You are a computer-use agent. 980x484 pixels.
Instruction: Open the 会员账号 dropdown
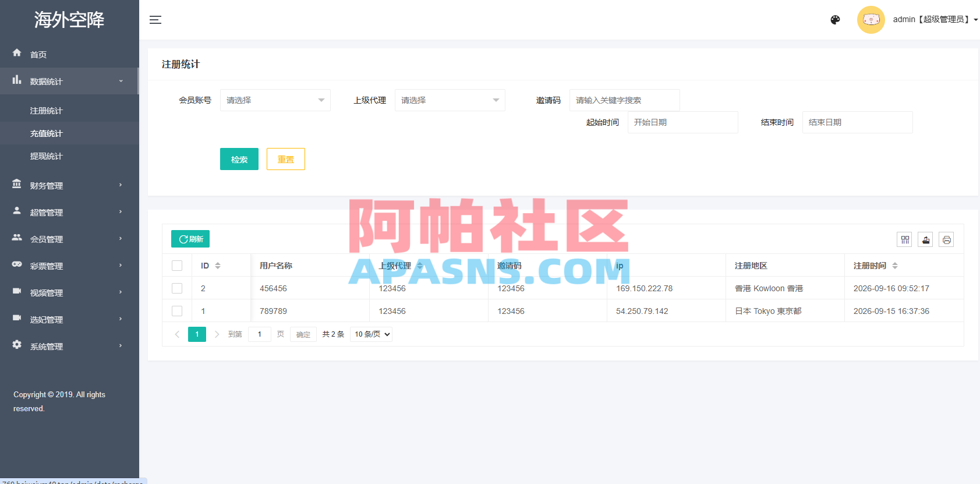(x=275, y=100)
